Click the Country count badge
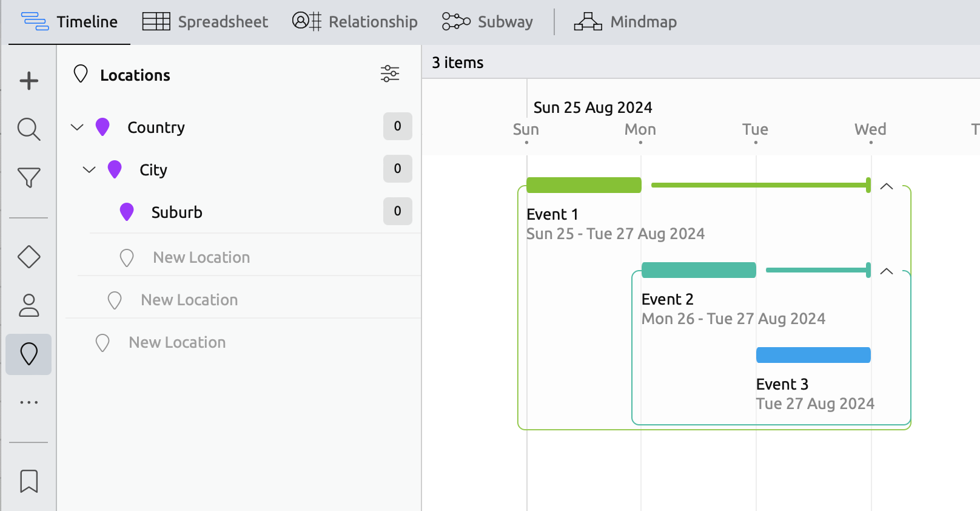This screenshot has height=511, width=980. tap(397, 126)
